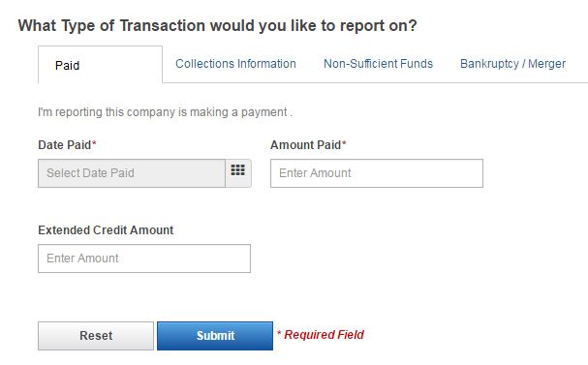Open the Non-Sufficient Funds tab
The image size is (588, 365).
point(378,64)
